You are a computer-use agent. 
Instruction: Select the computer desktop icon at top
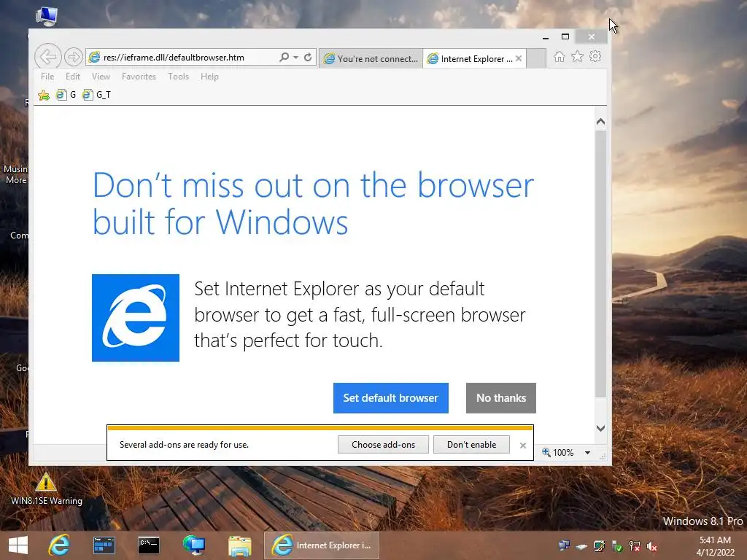click(47, 17)
